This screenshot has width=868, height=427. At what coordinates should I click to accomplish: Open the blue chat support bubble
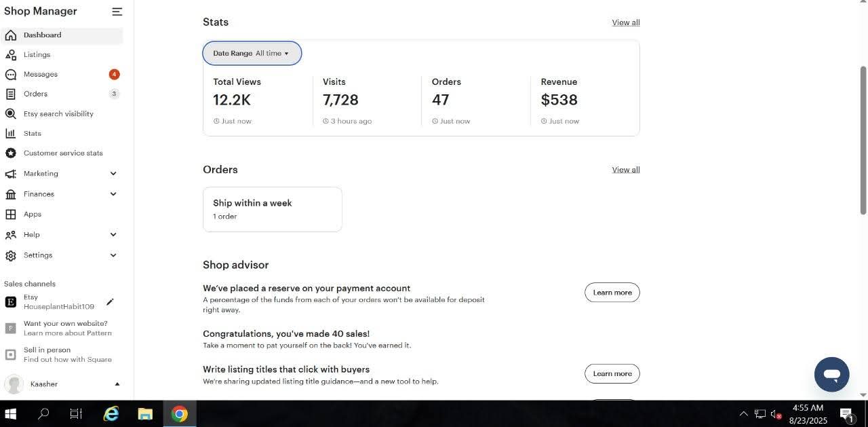[x=831, y=374]
